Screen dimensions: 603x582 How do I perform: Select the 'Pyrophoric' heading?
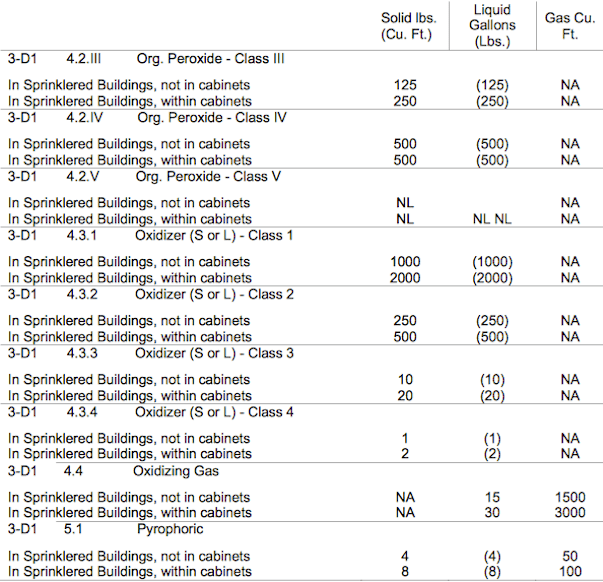point(170,529)
